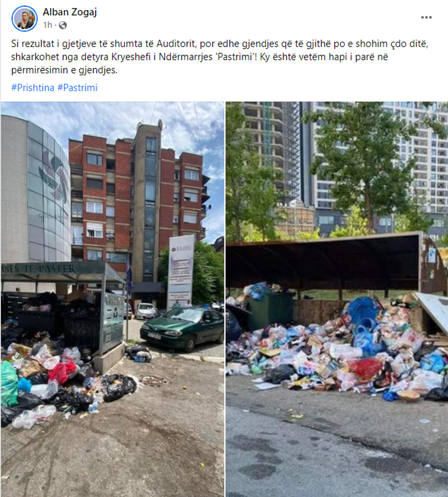Open the 1h post timestamp

pyautogui.click(x=47, y=25)
